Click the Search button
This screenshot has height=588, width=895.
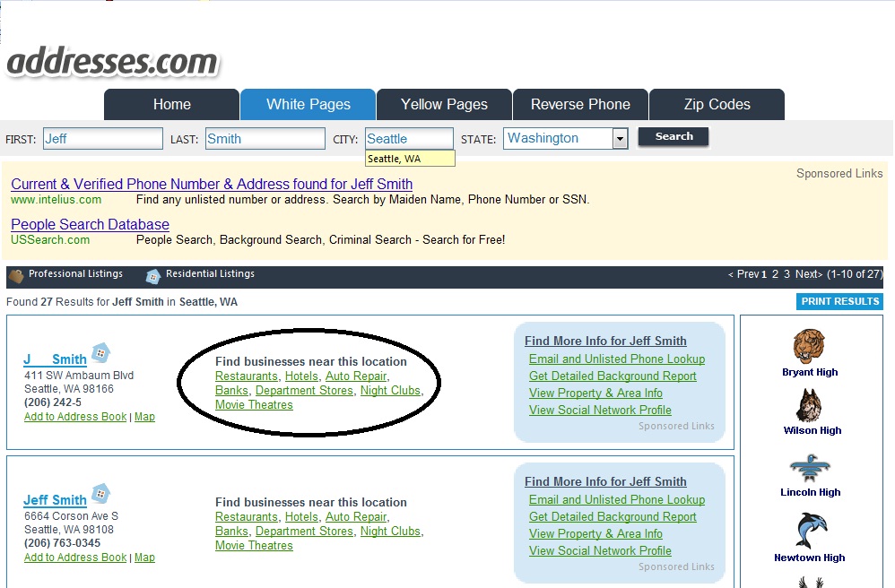(x=673, y=136)
